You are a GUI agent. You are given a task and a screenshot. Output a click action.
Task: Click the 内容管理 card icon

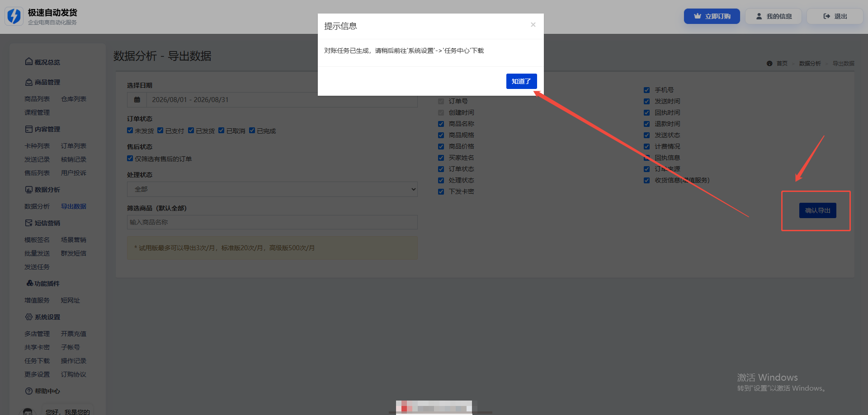pyautogui.click(x=29, y=129)
